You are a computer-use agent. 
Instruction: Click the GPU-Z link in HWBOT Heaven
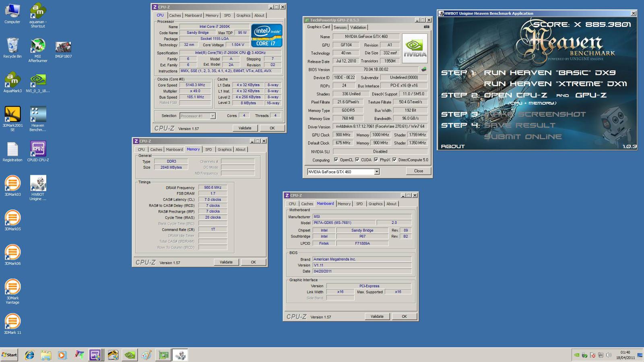point(591,95)
